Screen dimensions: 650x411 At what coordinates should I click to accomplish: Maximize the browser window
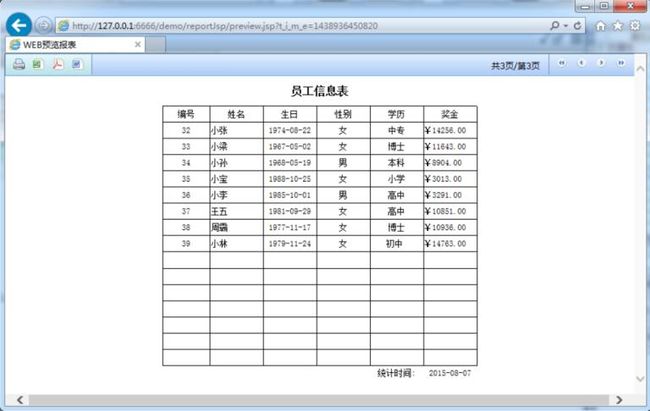coord(604,6)
